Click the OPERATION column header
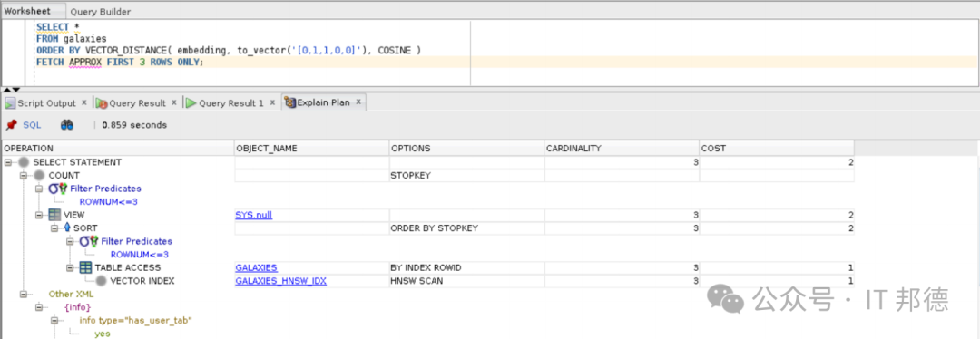This screenshot has width=980, height=339. 117,149
